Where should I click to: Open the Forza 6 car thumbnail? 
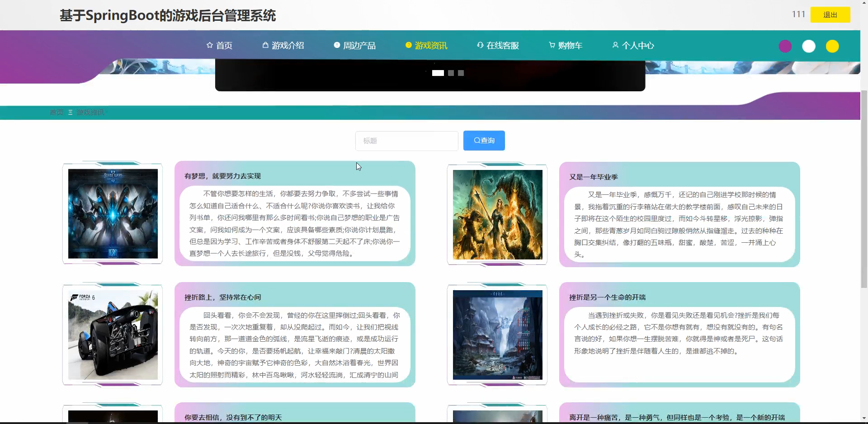pos(113,335)
